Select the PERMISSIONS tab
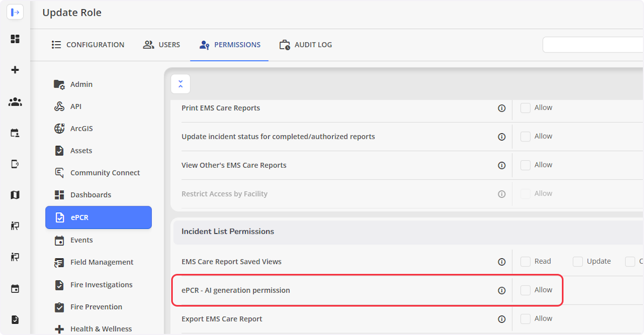 pos(229,45)
